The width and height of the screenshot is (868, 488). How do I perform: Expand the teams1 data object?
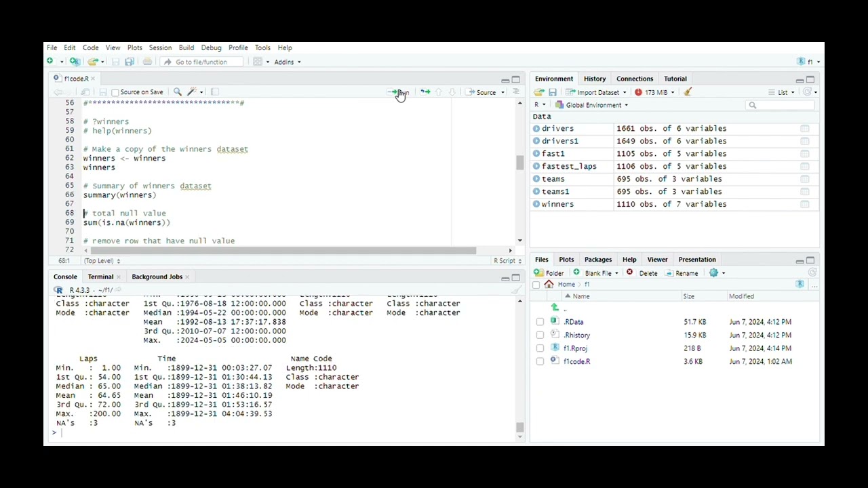(x=536, y=192)
